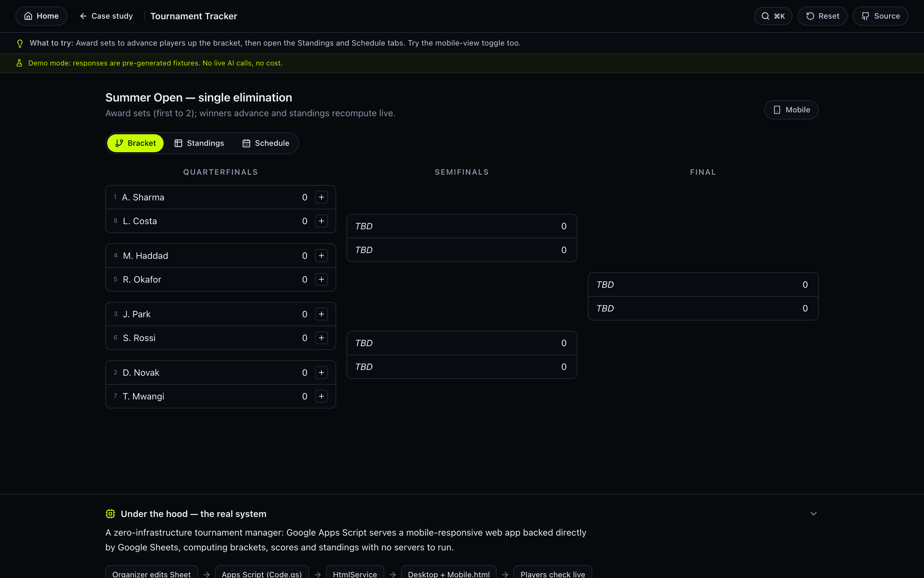The height and width of the screenshot is (578, 924).
Task: Open the Schedule tab
Action: 266,143
